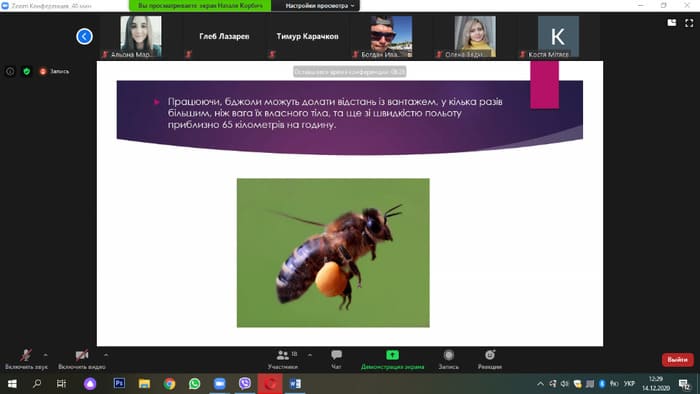Switch gallery view layout icon

(x=672, y=23)
